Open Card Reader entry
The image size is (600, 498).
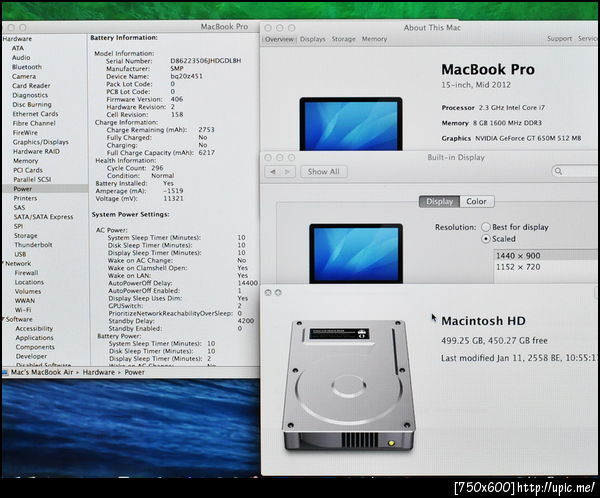click(31, 86)
